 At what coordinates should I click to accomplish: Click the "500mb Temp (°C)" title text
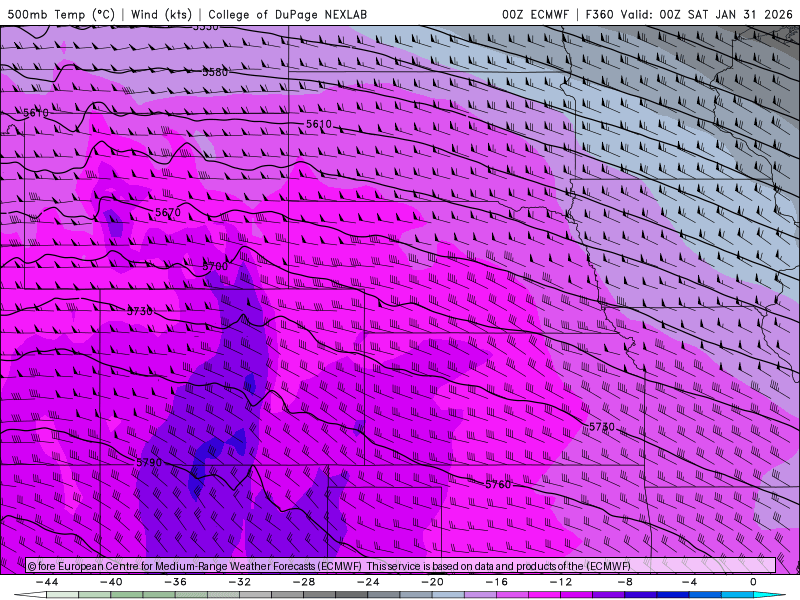[61, 14]
